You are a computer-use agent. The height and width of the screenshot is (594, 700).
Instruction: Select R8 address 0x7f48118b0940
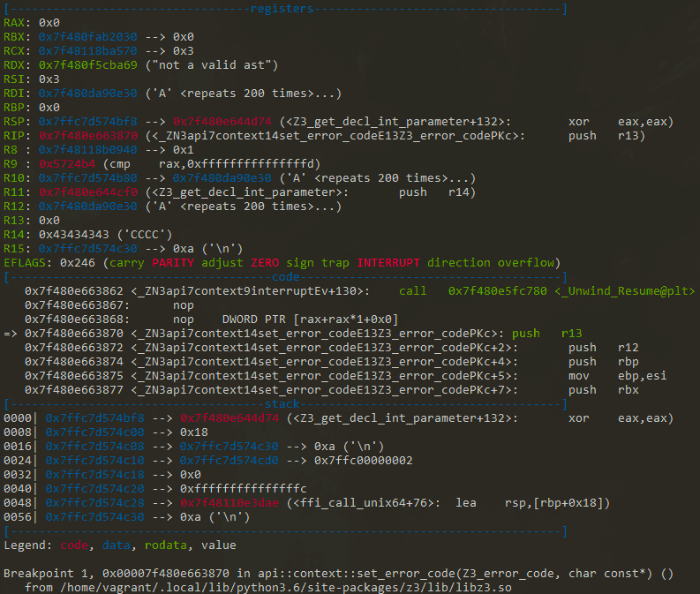coord(87,150)
